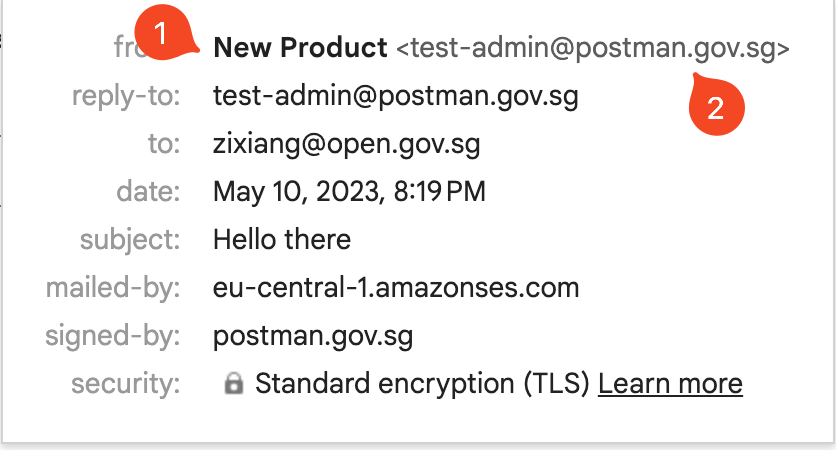Click the security field label
Image resolution: width=836 pixels, height=450 pixels.
(x=126, y=384)
